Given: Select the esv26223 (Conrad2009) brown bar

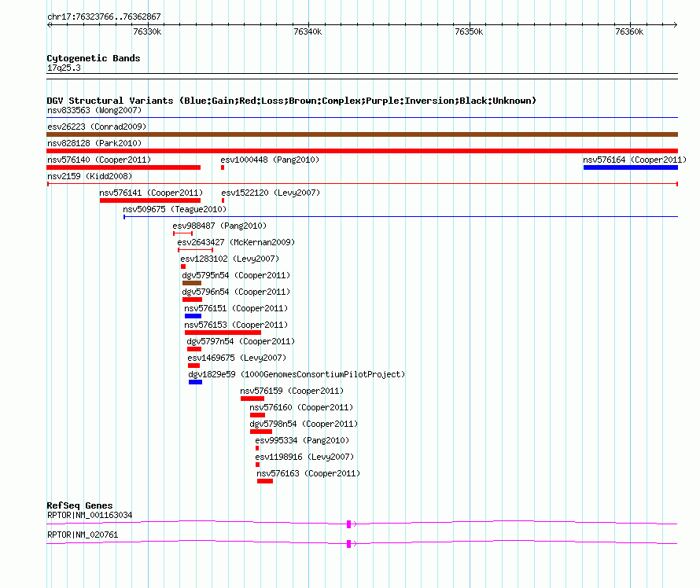Looking at the screenshot, I should point(362,134).
